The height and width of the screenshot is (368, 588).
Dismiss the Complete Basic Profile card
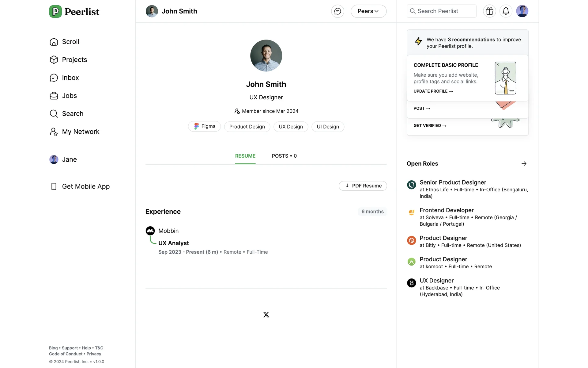[498, 65]
